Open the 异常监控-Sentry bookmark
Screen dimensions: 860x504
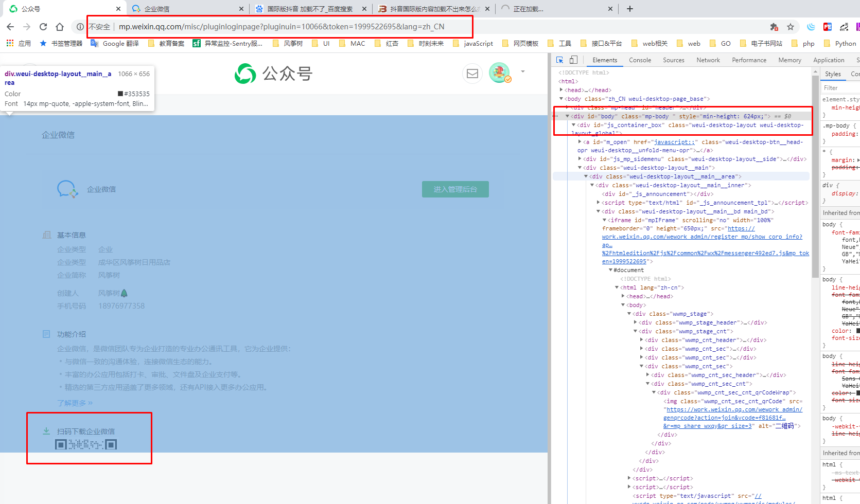pos(227,44)
